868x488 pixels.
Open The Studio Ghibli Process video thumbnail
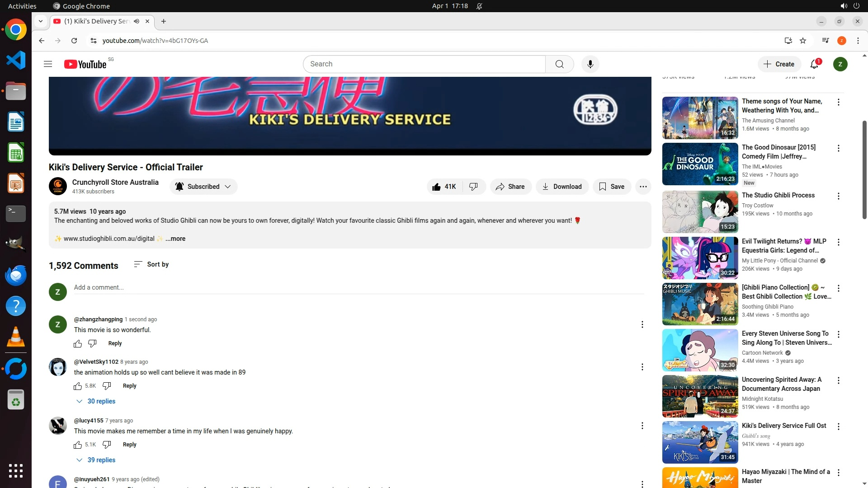[x=699, y=211]
